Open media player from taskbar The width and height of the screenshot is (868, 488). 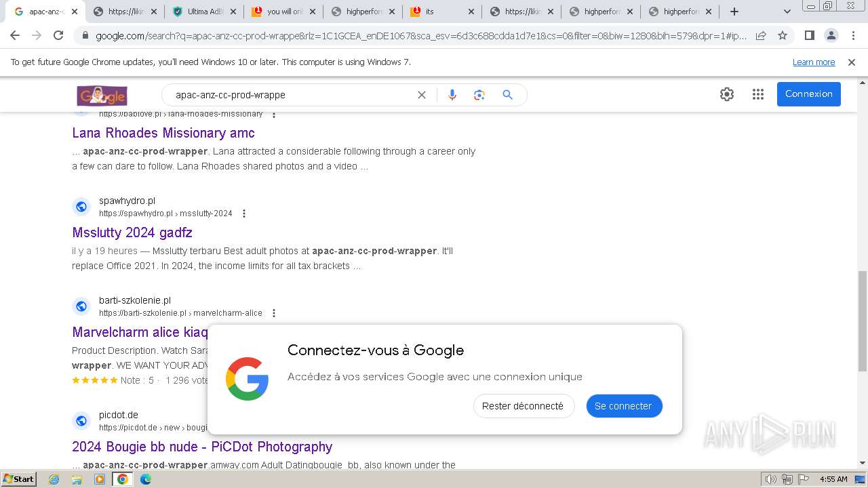click(x=100, y=479)
